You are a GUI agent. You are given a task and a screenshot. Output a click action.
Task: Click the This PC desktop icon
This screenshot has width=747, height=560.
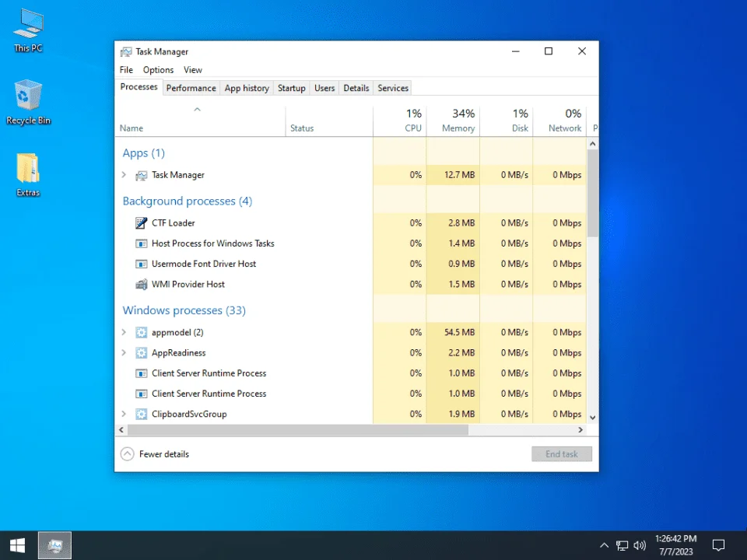point(28,30)
